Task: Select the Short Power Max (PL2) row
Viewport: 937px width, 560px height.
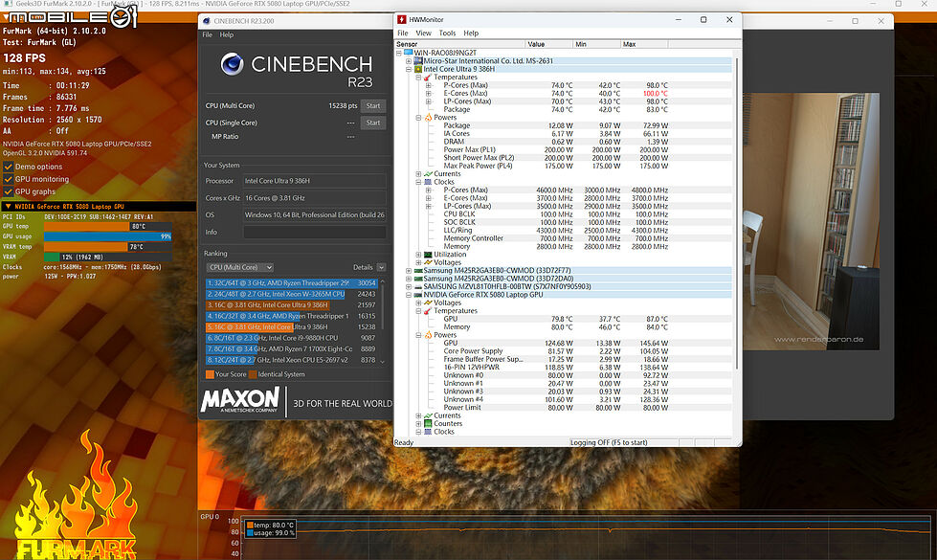Action: pyautogui.click(x=564, y=158)
